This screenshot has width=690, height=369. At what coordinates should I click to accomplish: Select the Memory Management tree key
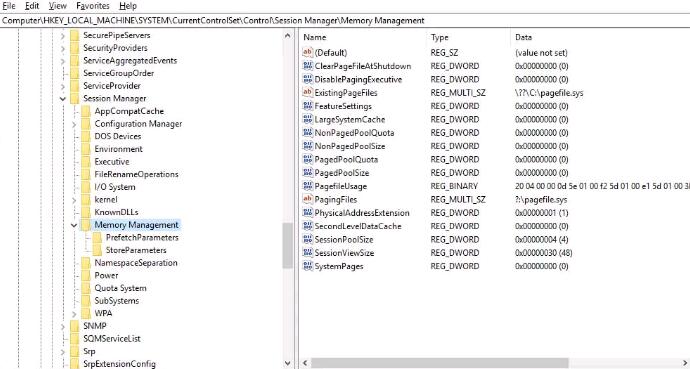(x=136, y=225)
